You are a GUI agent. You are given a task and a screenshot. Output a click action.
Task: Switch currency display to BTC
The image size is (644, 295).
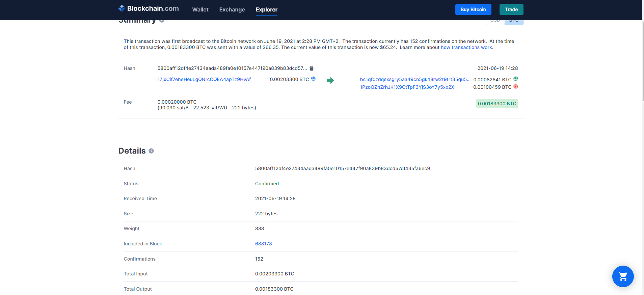click(514, 21)
